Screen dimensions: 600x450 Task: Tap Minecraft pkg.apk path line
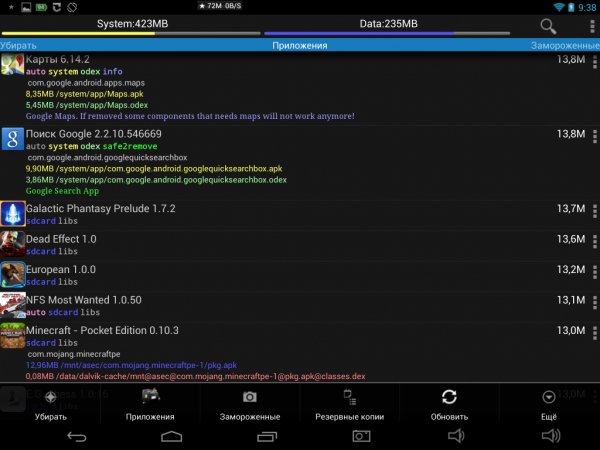pos(131,365)
